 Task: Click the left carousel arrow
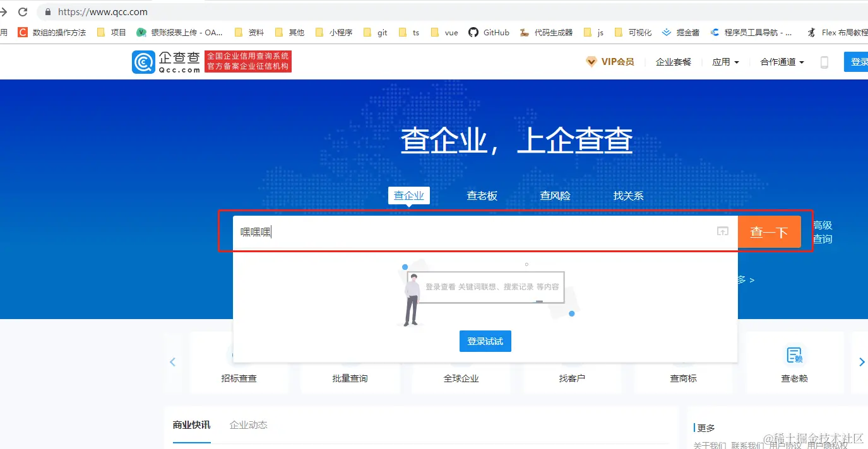(172, 362)
